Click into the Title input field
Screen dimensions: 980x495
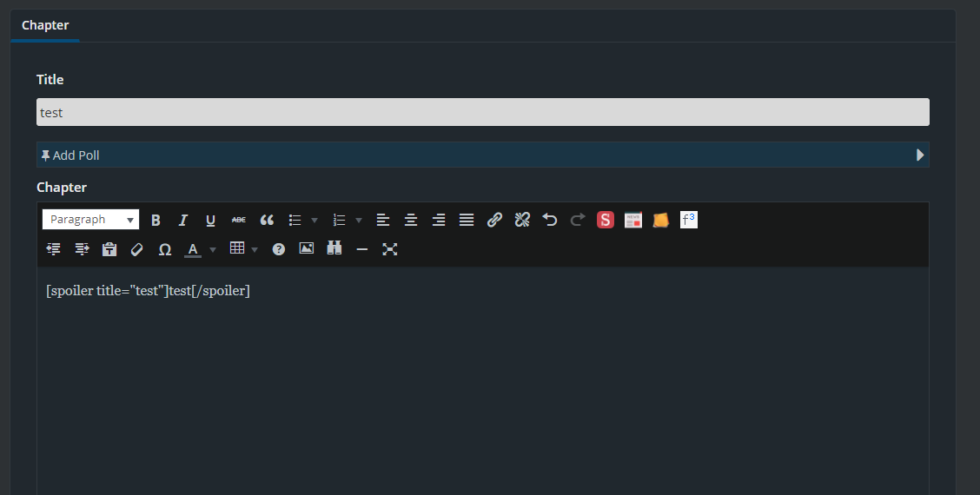click(482, 112)
